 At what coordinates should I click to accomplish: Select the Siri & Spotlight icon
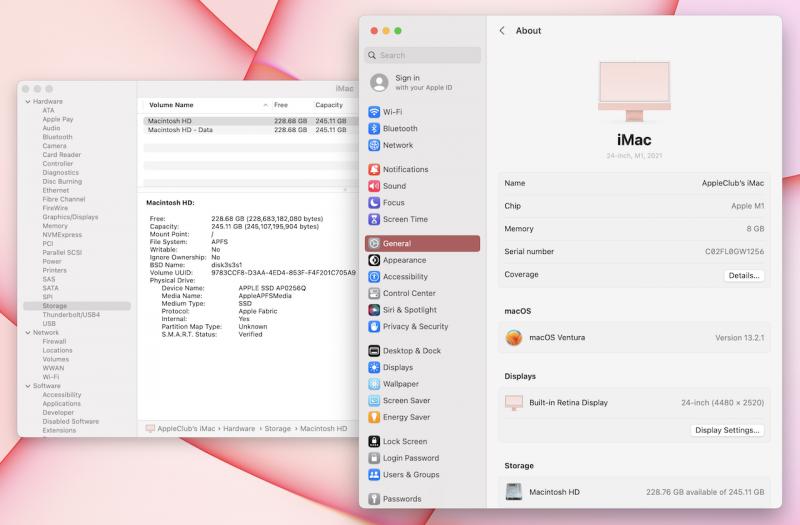pyautogui.click(x=374, y=310)
